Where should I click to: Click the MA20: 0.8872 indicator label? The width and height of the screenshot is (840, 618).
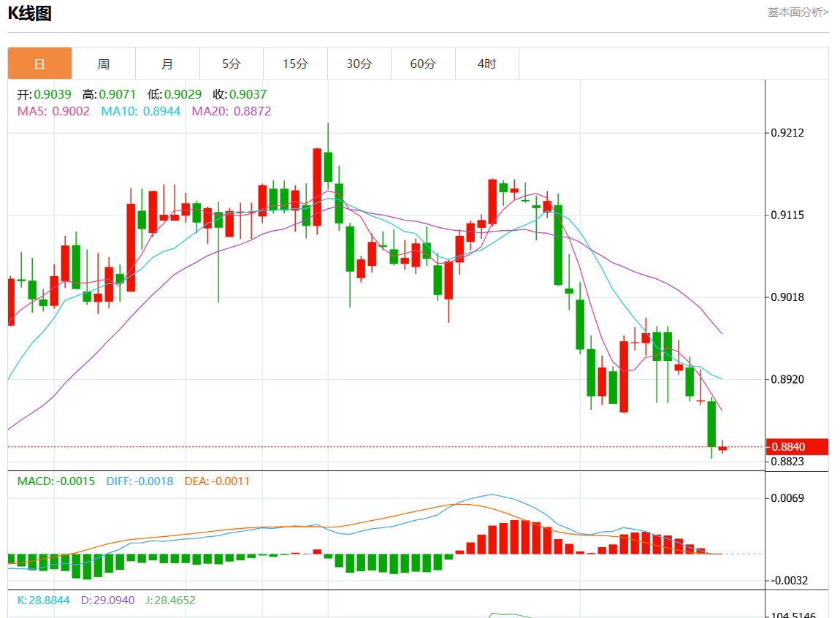(232, 111)
